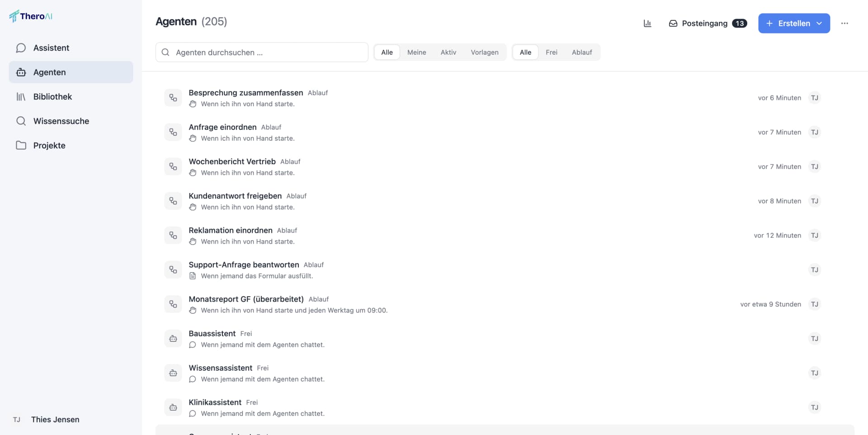The height and width of the screenshot is (435, 868).
Task: Click the TJ avatar in Bauassistent row
Action: [x=815, y=338]
